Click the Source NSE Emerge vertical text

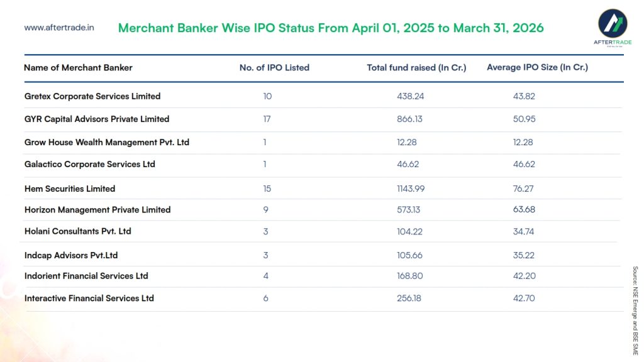[x=635, y=310]
